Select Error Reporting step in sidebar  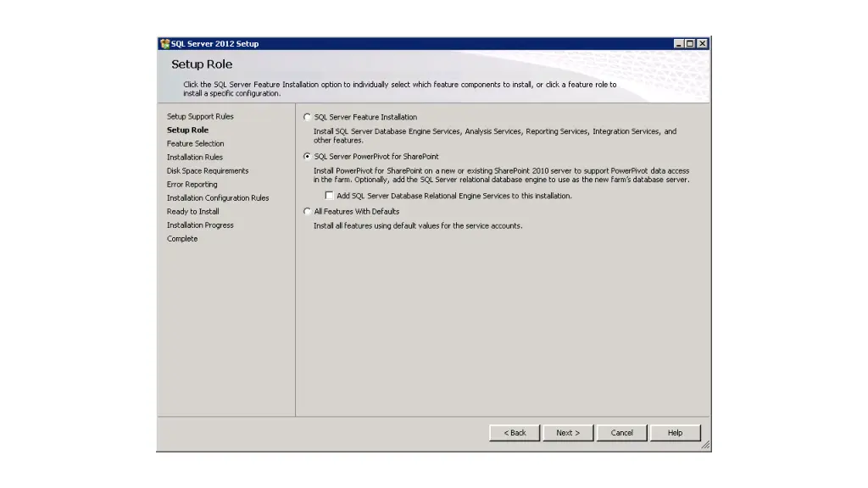point(192,185)
